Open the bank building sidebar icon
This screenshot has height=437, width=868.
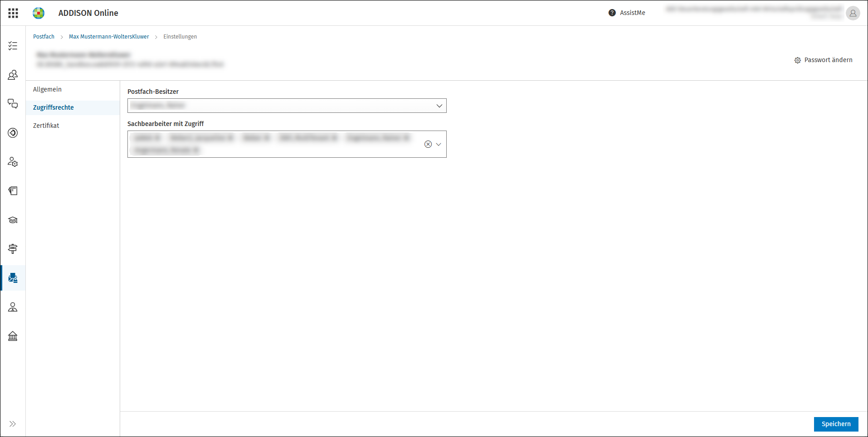[x=13, y=336]
